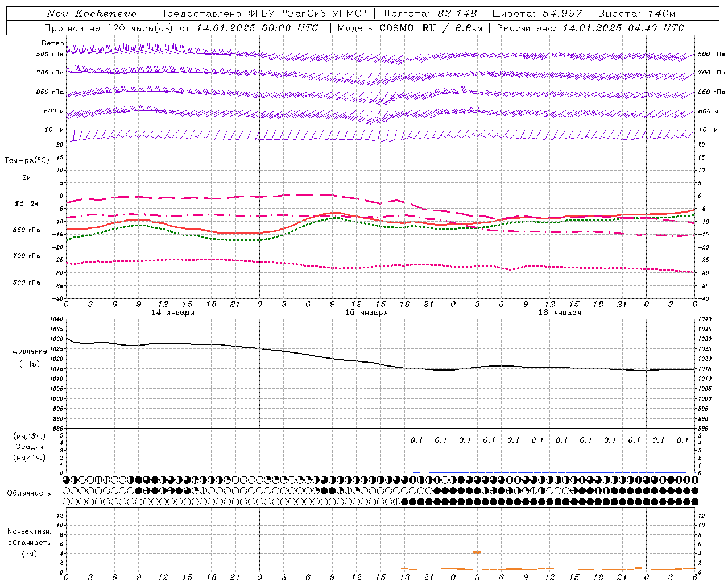
Task: Select the Высота: 146м header entry
Action: pyautogui.click(x=636, y=14)
